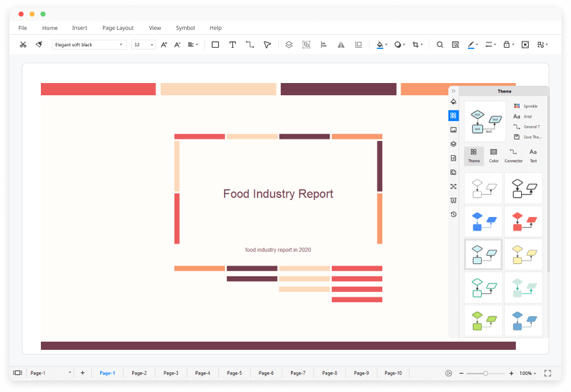The image size is (571, 392).
Task: Decrease font size with A- icon
Action: point(177,45)
